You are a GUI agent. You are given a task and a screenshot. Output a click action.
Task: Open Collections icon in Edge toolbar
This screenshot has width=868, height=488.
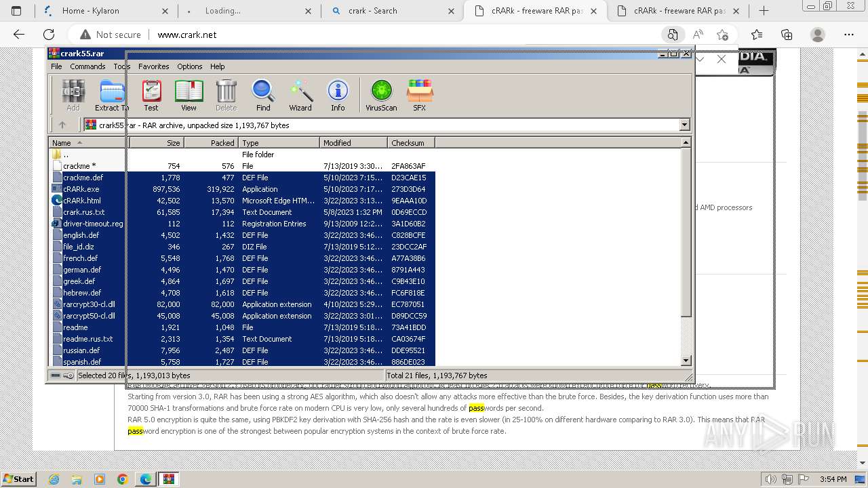click(787, 35)
